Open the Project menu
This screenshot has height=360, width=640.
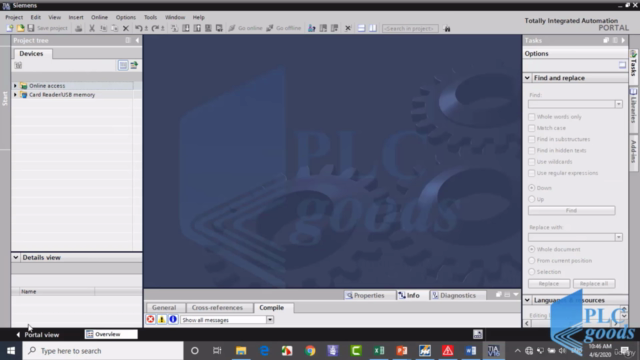(14, 17)
